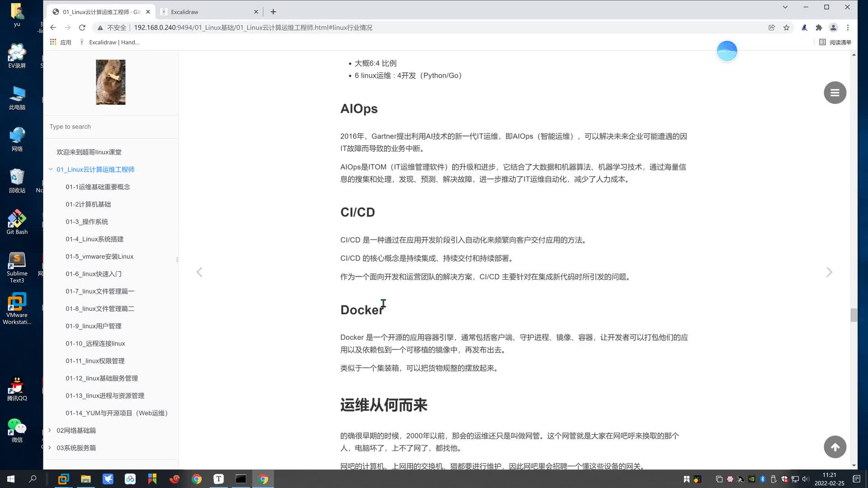Image resolution: width=868 pixels, height=488 pixels.
Task: Open 01-5_vmware安装Linux chapter
Action: click(x=99, y=256)
